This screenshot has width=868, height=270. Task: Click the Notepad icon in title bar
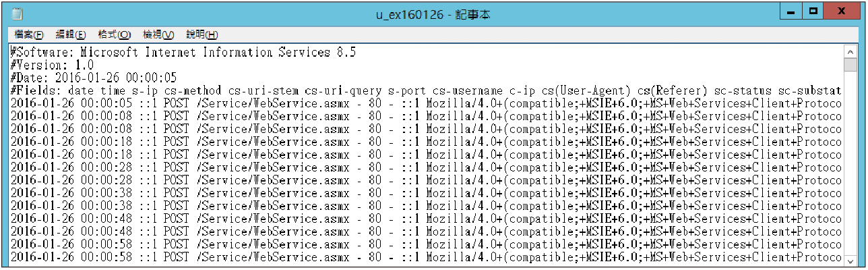pos(16,13)
